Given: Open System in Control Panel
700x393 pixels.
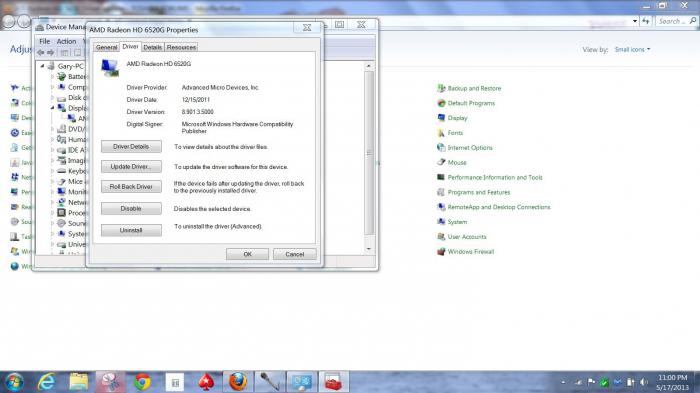Looking at the screenshot, I should [x=457, y=222].
